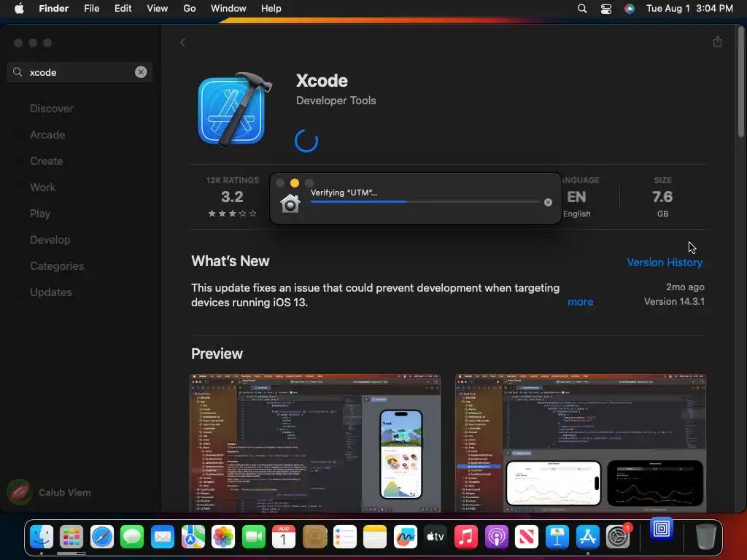Screen dimensions: 747x560
Task: Open App Store icon in the dock
Action: coord(587,537)
